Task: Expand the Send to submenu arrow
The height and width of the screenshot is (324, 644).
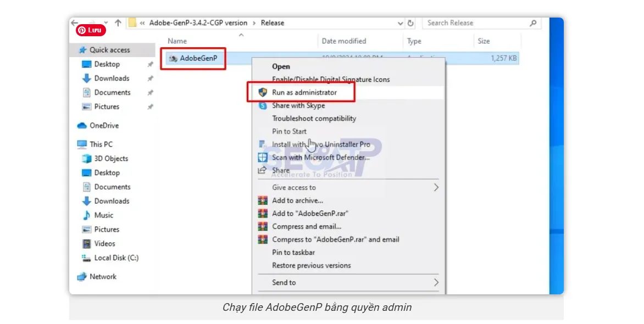Action: (436, 282)
